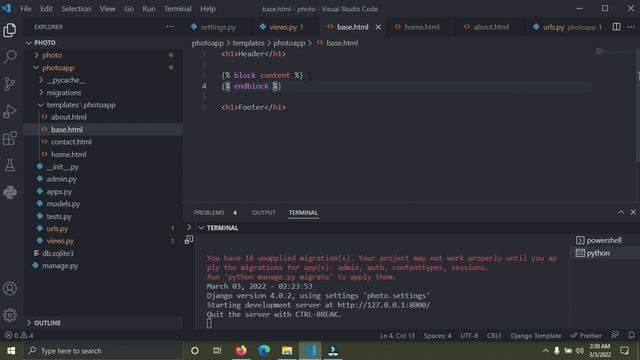Open Run and Debug view
The height and width of the screenshot is (360, 640).
[x=10, y=111]
